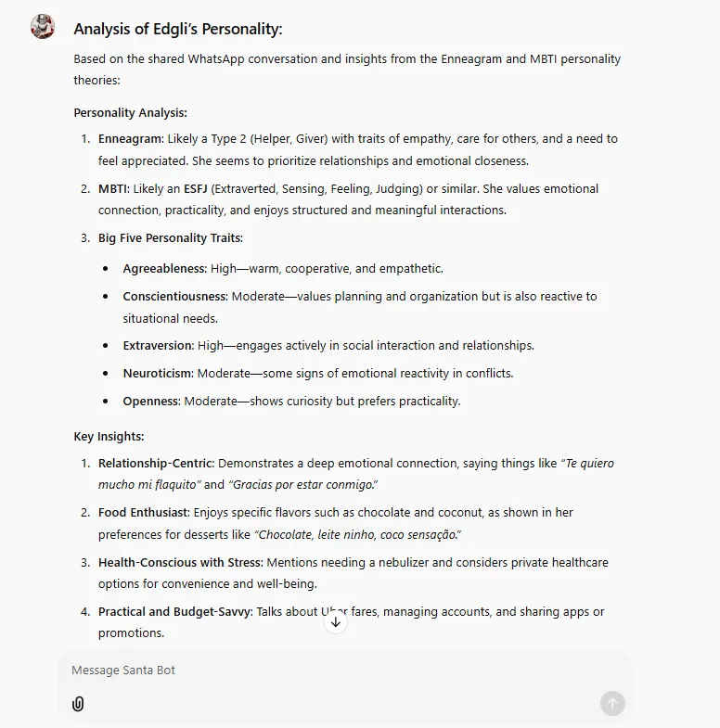The width and height of the screenshot is (720, 728).
Task: Click the 'Agreeableness' bullet label
Action: (164, 269)
